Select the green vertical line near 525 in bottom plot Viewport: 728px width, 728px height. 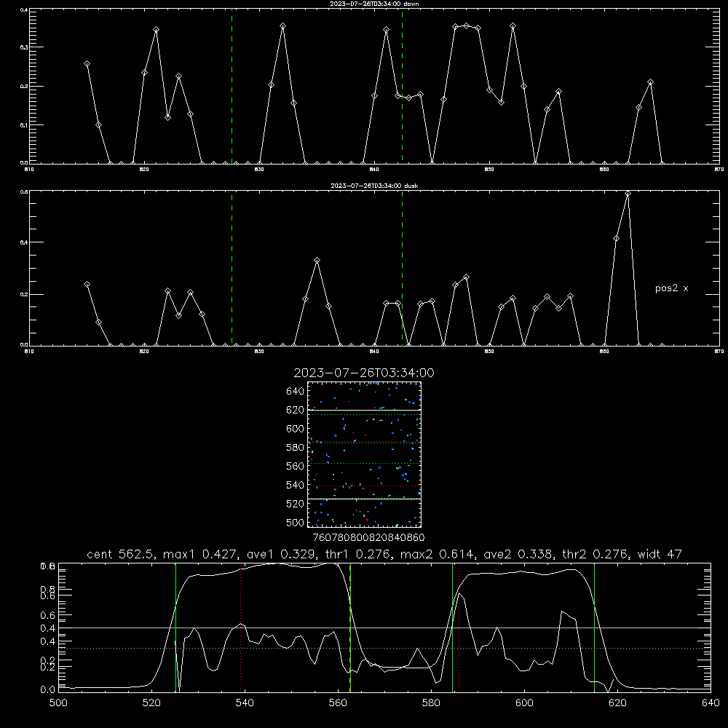point(175,628)
